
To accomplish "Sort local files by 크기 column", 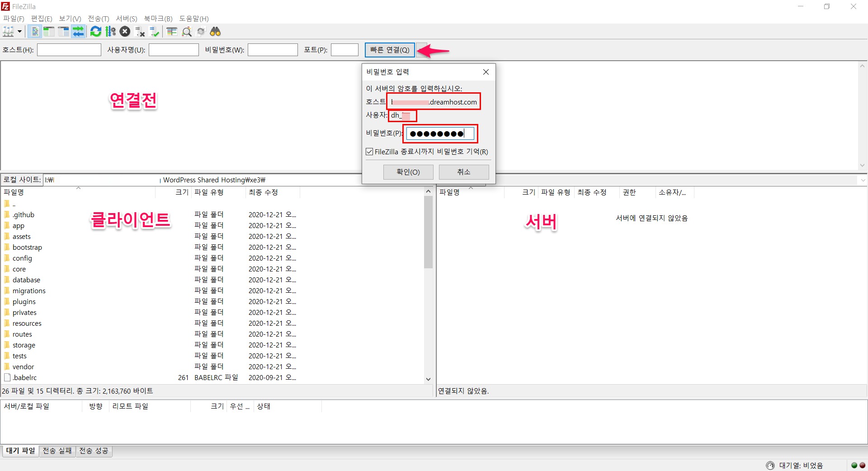I will [173, 192].
